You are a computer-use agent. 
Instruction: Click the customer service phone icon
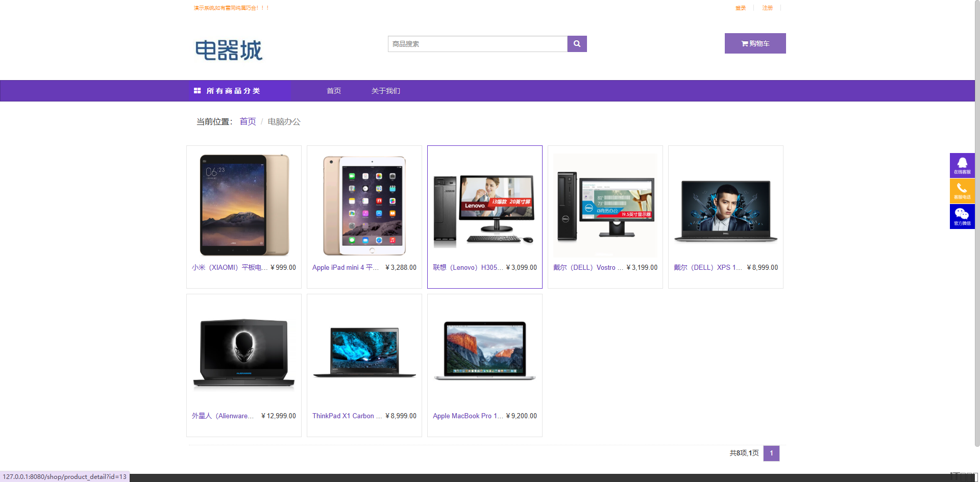point(962,191)
